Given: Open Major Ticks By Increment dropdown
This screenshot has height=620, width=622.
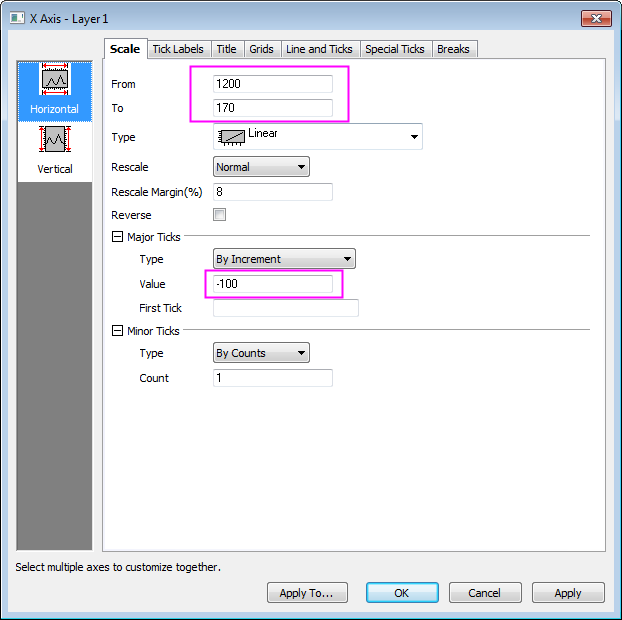Looking at the screenshot, I should point(284,259).
